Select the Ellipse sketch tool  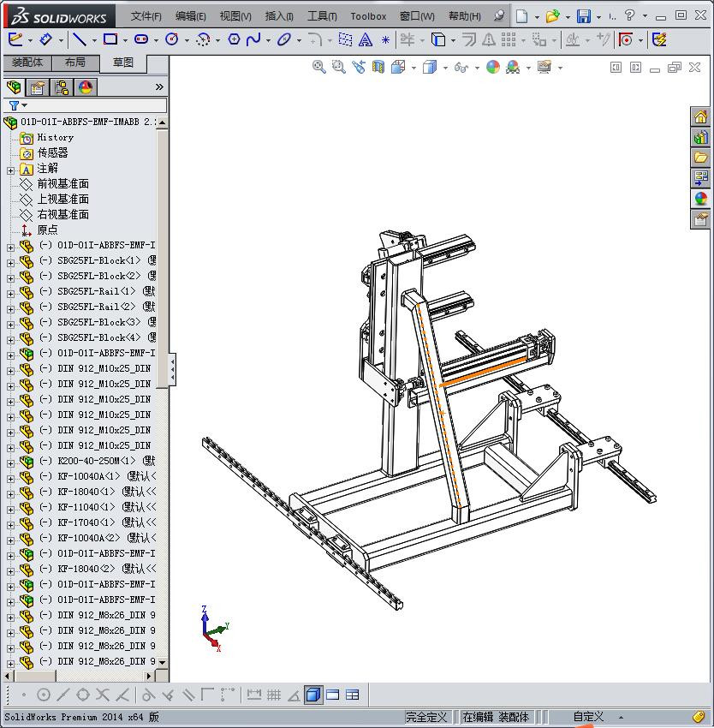click(283, 39)
